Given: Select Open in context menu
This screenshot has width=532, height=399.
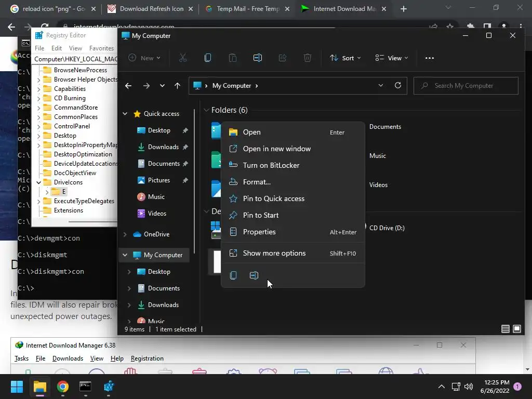Looking at the screenshot, I should point(293,132).
